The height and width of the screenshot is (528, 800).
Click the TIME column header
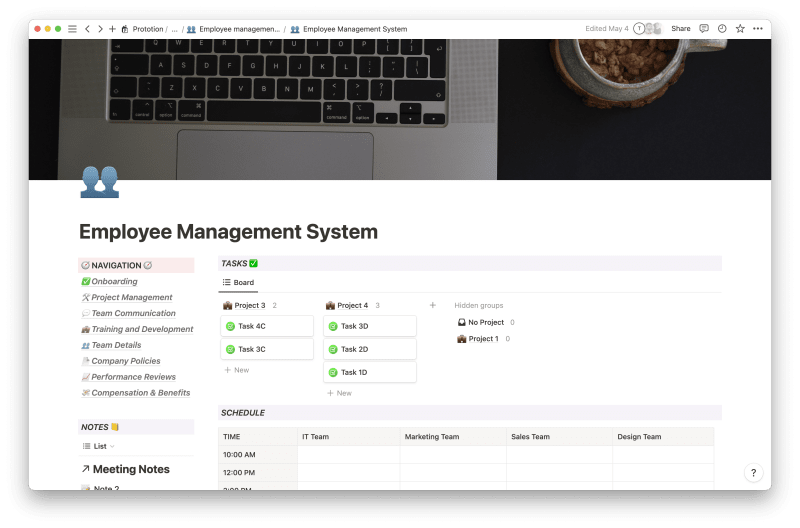258,437
